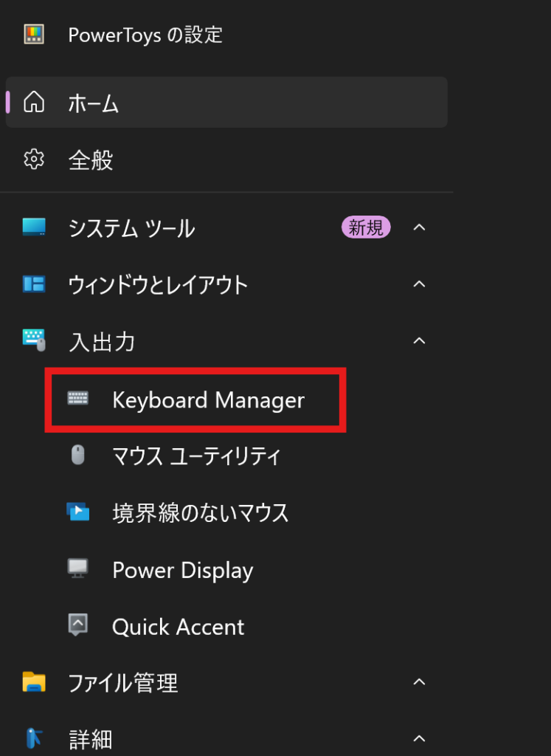551x756 pixels.
Task: Open Quick Accent settings
Action: tap(226, 625)
